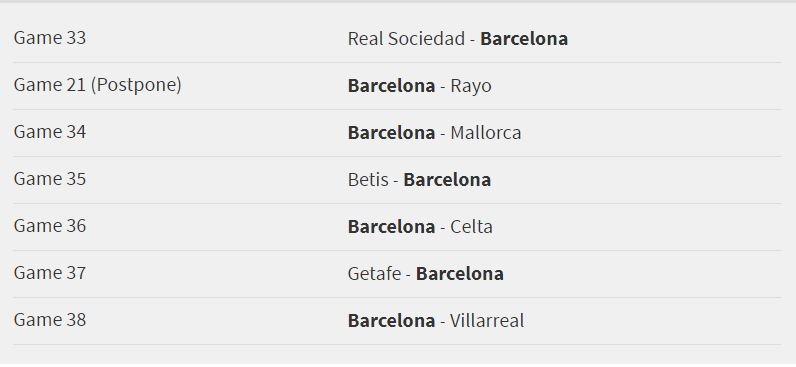
Task: Click the Game 21 (Postpone) label
Action: click(97, 85)
